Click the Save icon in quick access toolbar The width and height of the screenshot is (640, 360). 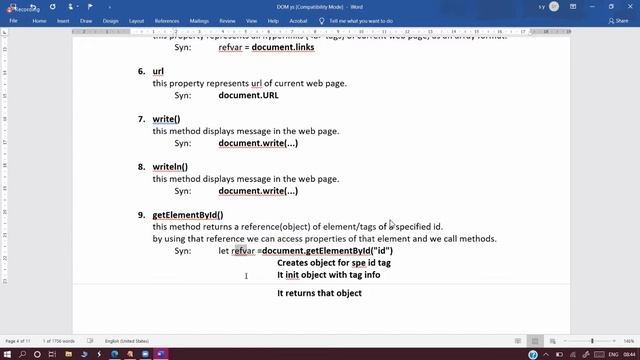13,7
